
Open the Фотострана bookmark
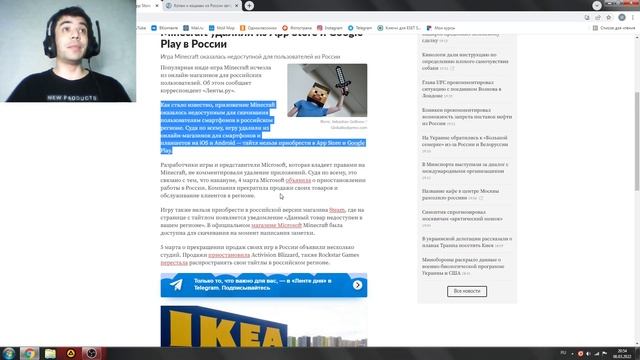tap(297, 28)
